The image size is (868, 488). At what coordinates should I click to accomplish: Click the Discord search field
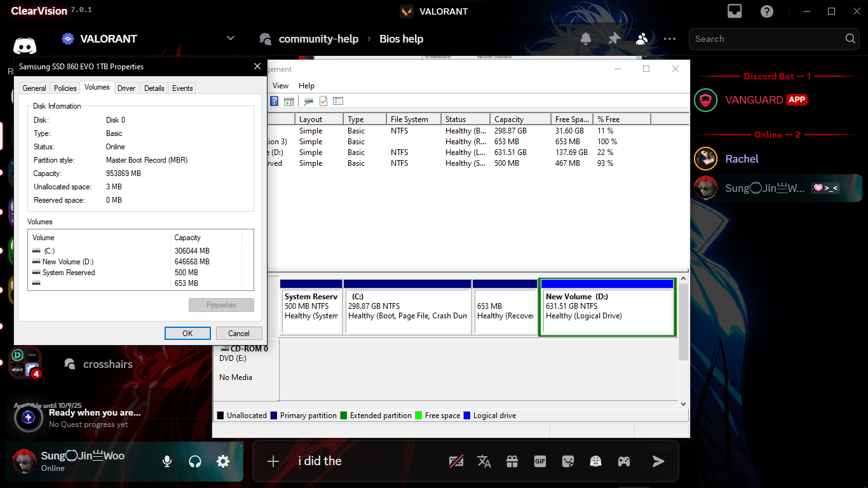coord(766,39)
